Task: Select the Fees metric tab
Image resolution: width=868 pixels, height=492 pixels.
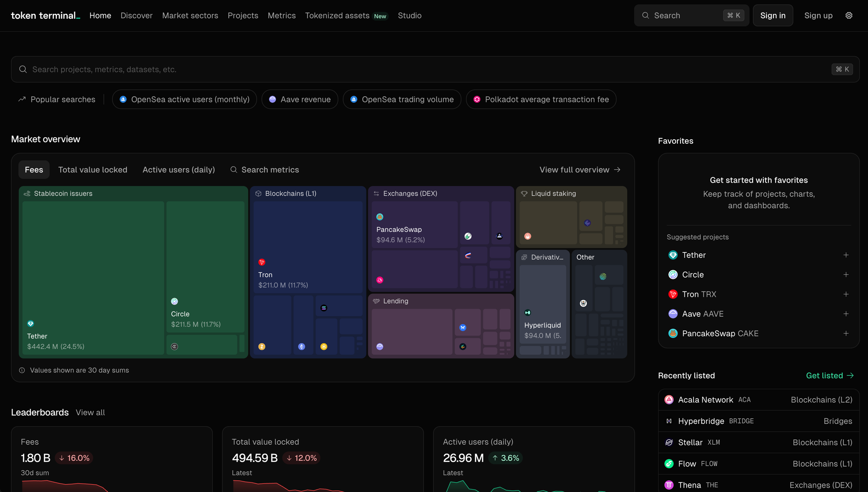Action: pyautogui.click(x=34, y=170)
